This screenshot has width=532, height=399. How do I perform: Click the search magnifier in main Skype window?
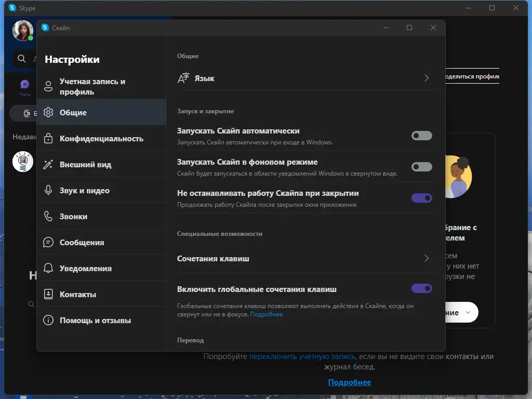[21, 59]
